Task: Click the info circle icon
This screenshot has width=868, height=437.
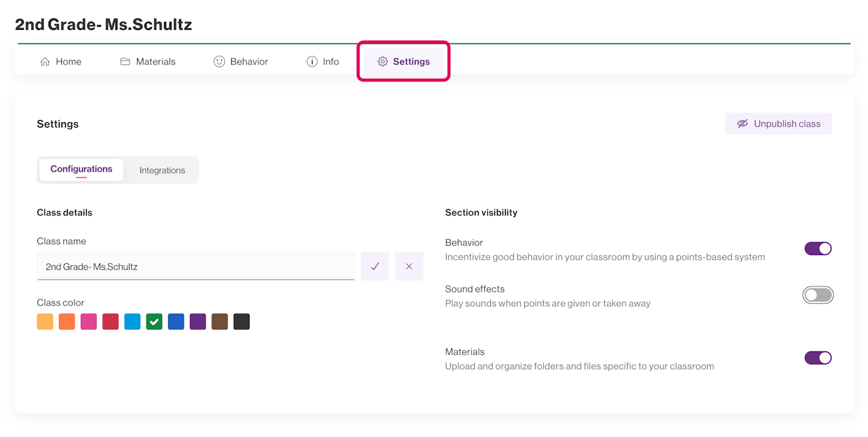Action: (312, 62)
